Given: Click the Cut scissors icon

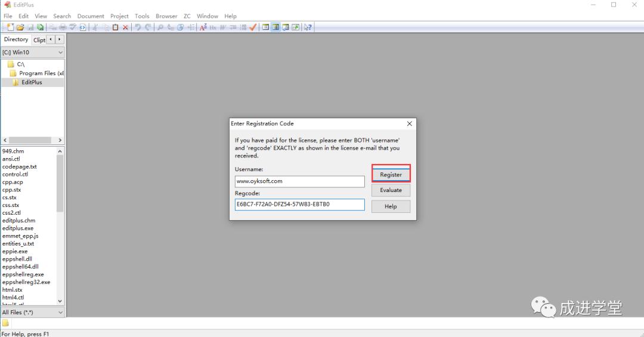Looking at the screenshot, I should (x=95, y=27).
